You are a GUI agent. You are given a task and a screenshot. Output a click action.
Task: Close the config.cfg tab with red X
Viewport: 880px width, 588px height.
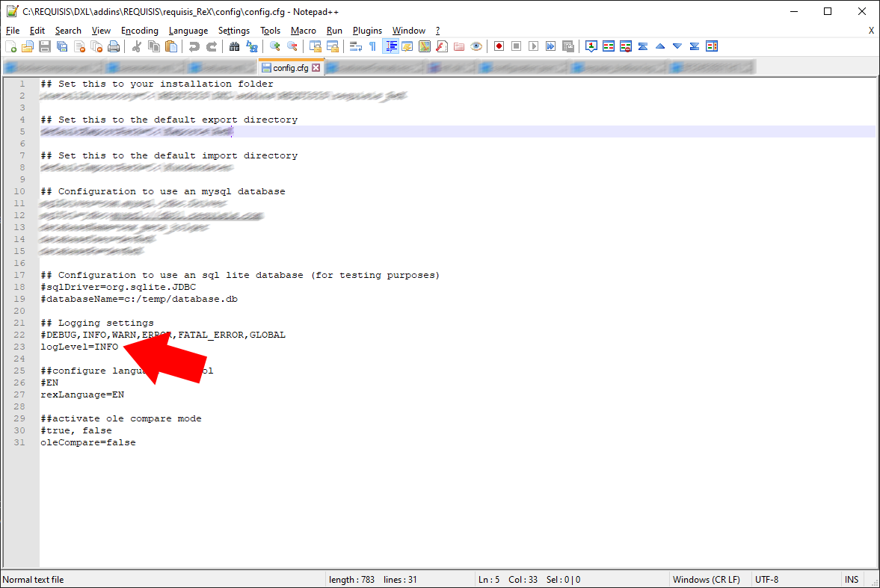pyautogui.click(x=316, y=68)
